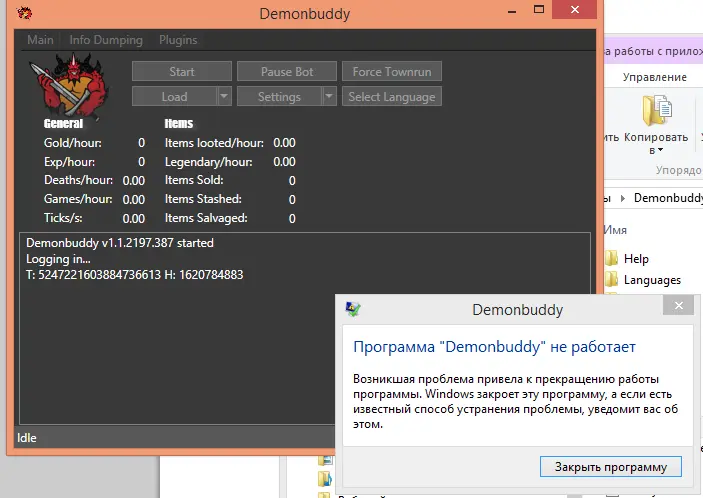Maximize the Demonbuddy main window
The height and width of the screenshot is (498, 703).
point(539,9)
